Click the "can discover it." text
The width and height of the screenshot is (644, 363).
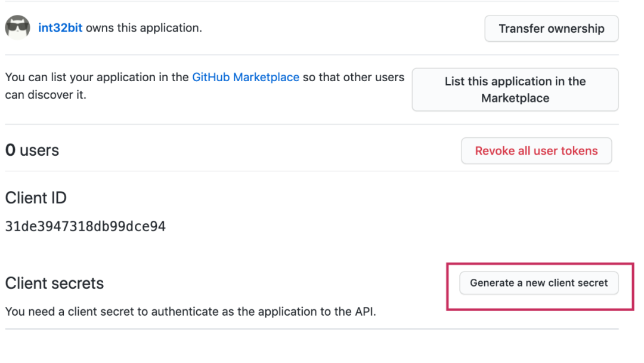(x=45, y=95)
